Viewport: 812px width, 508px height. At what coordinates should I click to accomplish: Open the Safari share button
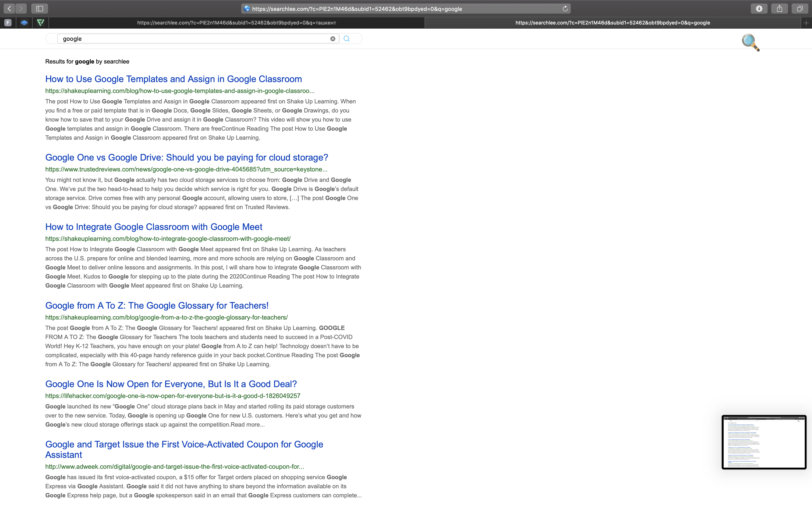(x=779, y=9)
